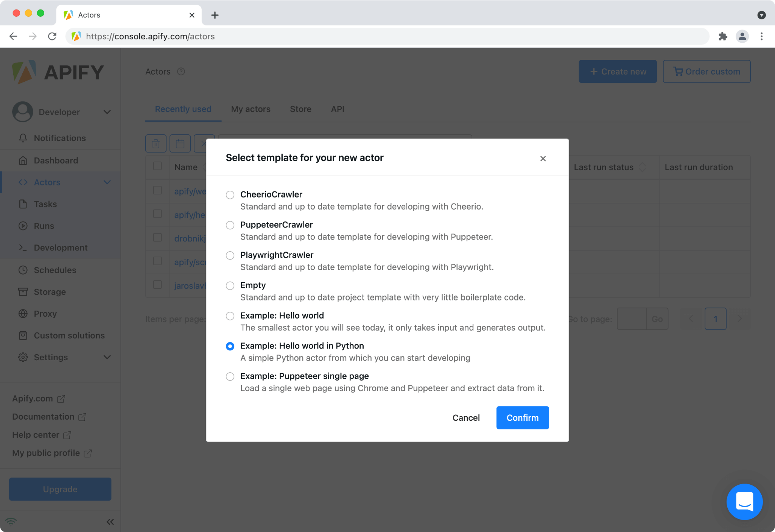The height and width of the screenshot is (532, 775).
Task: Click the Settings gear icon
Action: 23,357
